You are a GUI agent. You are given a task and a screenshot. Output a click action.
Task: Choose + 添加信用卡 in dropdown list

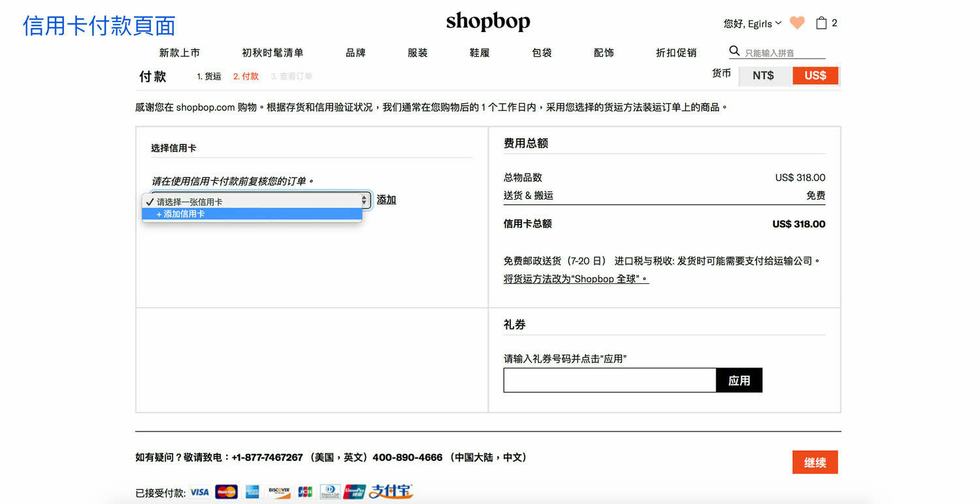click(252, 214)
